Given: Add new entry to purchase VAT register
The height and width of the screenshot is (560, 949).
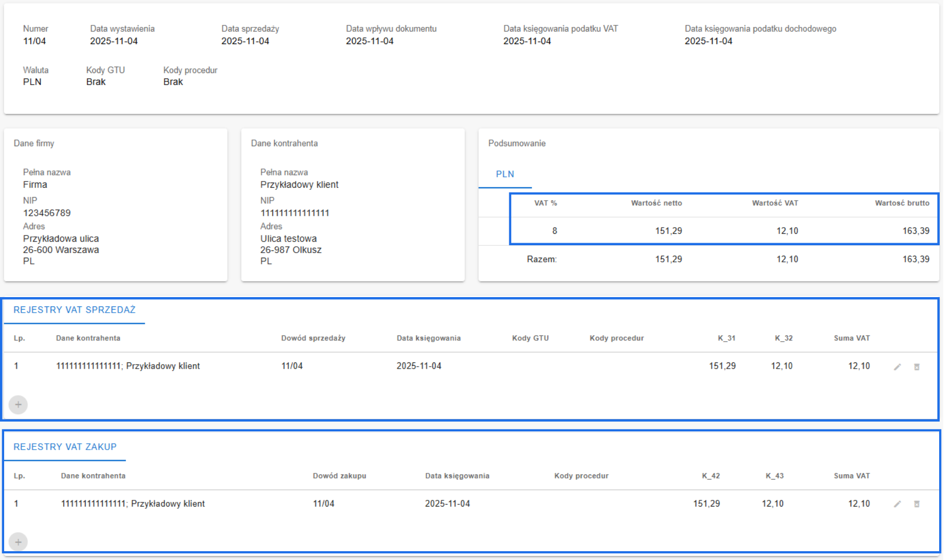Looking at the screenshot, I should 18,542.
